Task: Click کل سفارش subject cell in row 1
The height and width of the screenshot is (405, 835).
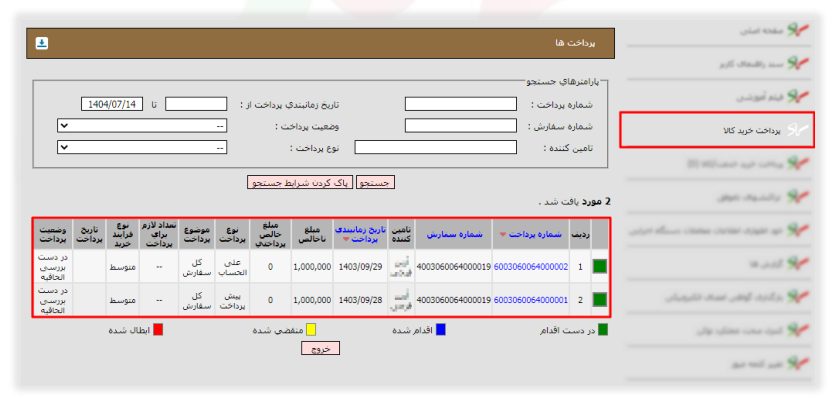Action: point(195,267)
